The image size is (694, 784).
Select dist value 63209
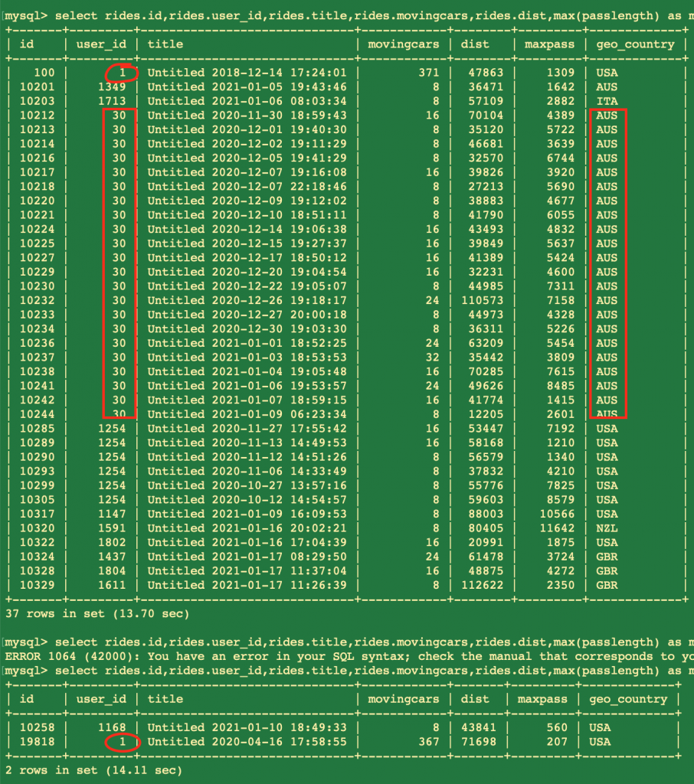tap(486, 344)
